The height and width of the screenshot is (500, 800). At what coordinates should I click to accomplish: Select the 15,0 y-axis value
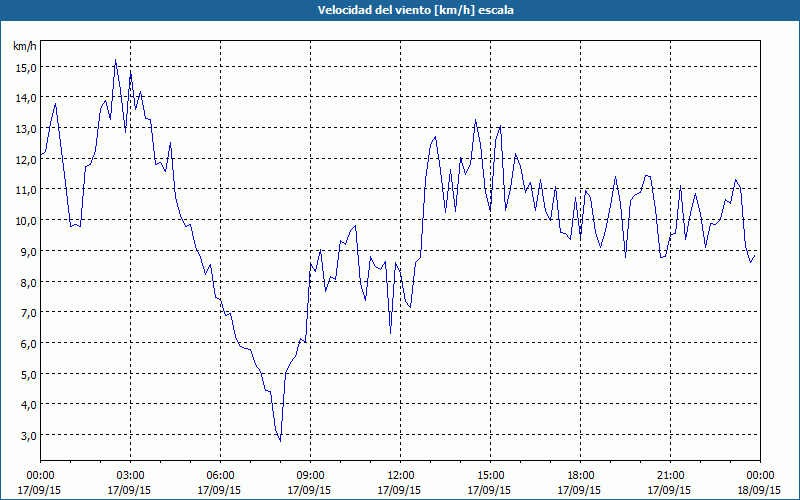(x=25, y=67)
